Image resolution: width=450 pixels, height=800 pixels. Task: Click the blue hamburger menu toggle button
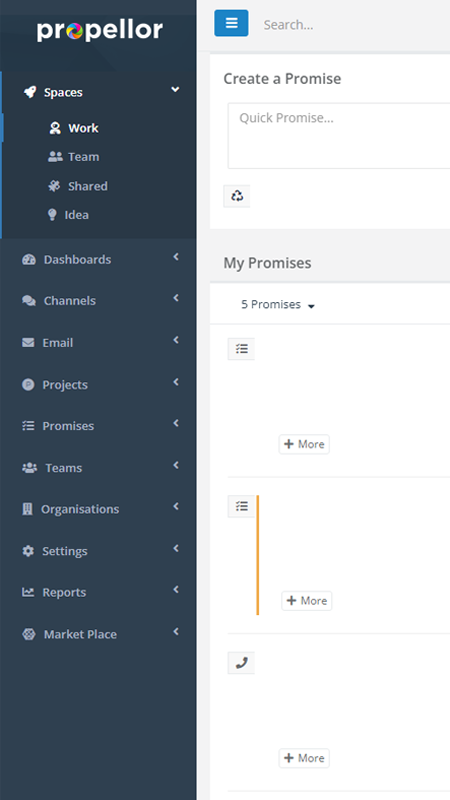point(231,23)
